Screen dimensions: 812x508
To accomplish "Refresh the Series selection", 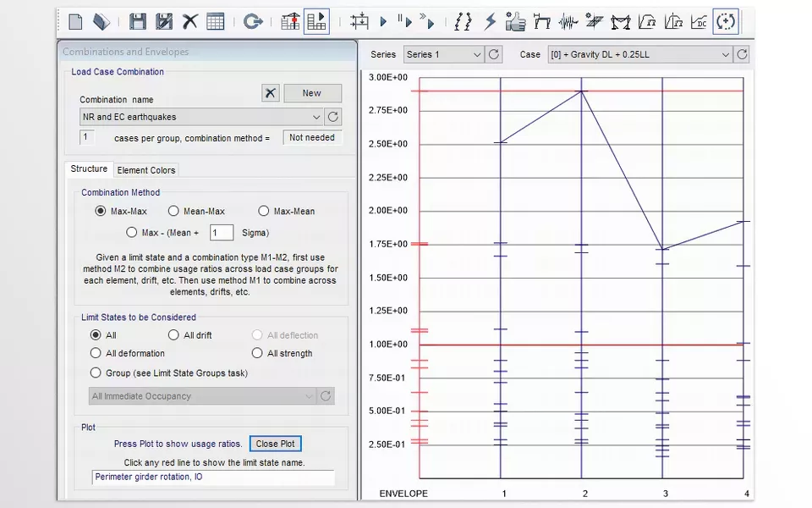I will (493, 54).
